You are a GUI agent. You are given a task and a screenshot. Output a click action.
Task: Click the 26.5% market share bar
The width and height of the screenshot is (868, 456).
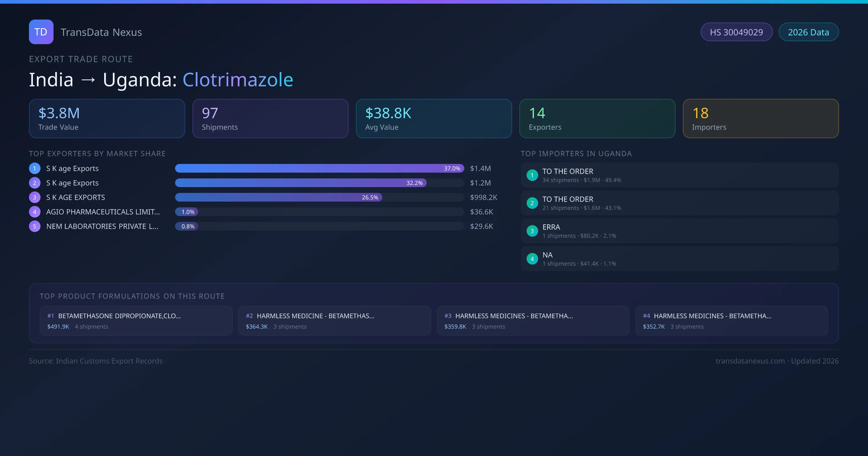point(278,197)
